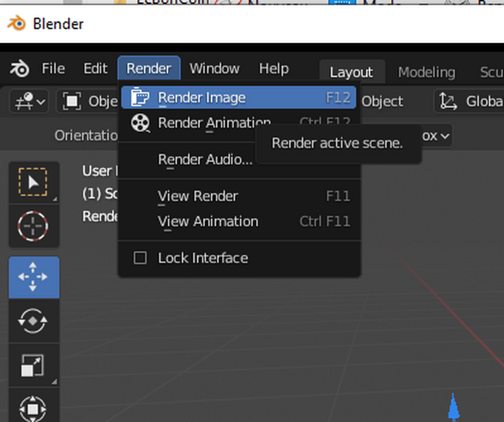Open the editor type dropdown
This screenshot has height=422, width=504.
[29, 101]
